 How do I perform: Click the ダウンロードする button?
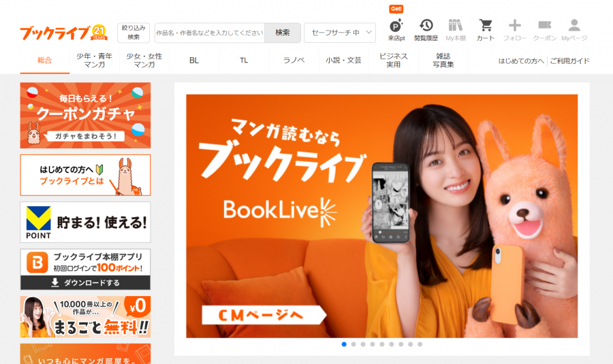85,283
